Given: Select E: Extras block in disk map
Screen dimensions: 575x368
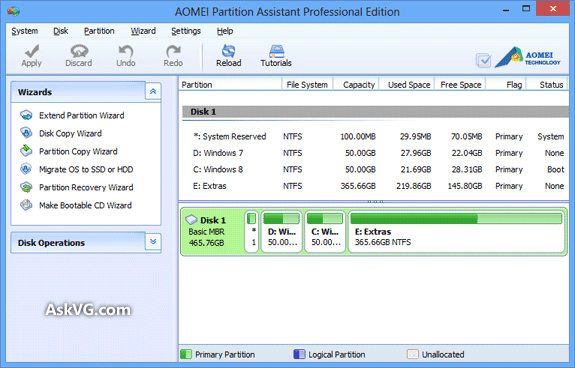Looking at the screenshot, I should click(x=456, y=232).
